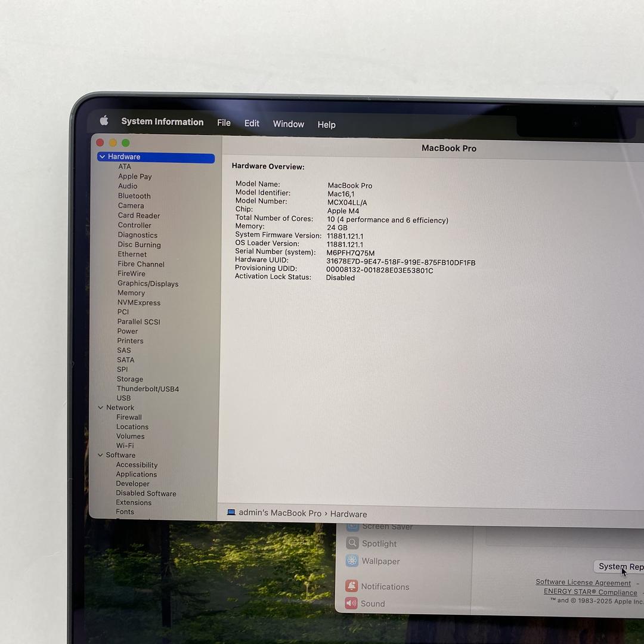Screen dimensions: 644x644
Task: Click the Spotlight icon in System Settings
Action: point(352,543)
